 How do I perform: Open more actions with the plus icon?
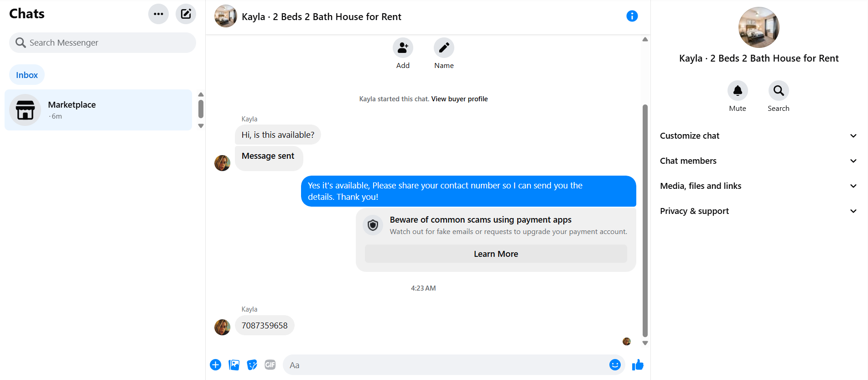click(x=216, y=365)
